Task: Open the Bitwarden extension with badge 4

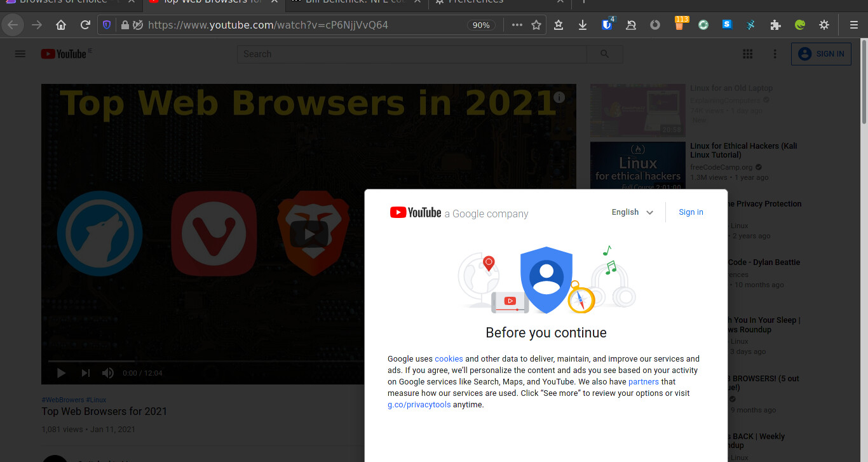Action: tap(607, 25)
